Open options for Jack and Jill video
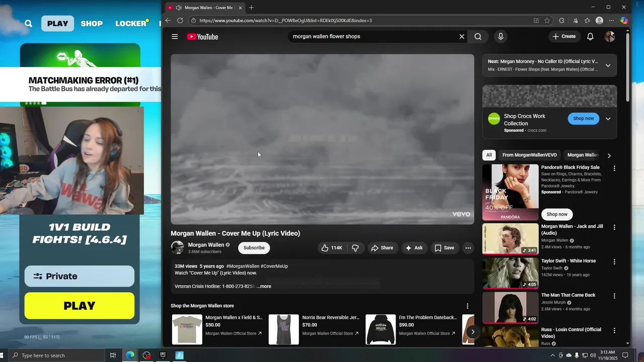This screenshot has width=644, height=362. tap(614, 227)
